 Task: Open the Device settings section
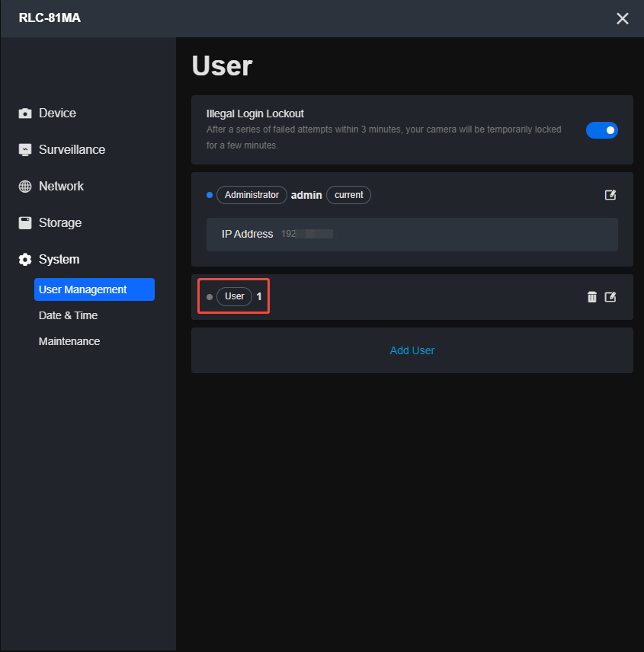57,113
